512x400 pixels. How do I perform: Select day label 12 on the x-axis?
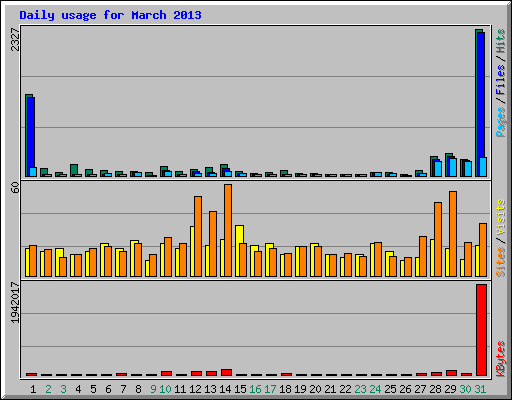pos(195,389)
